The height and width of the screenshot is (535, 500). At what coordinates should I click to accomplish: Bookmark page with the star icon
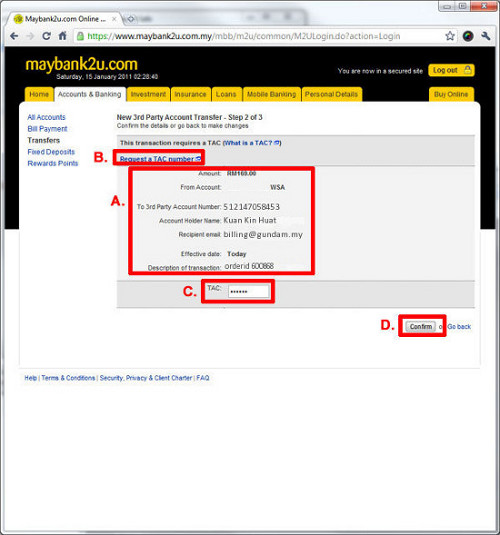tap(450, 36)
